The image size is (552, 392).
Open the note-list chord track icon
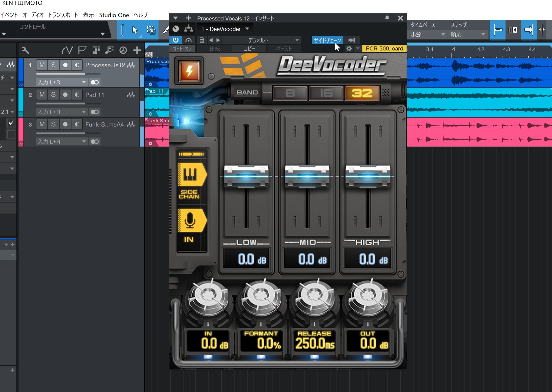tap(109, 50)
